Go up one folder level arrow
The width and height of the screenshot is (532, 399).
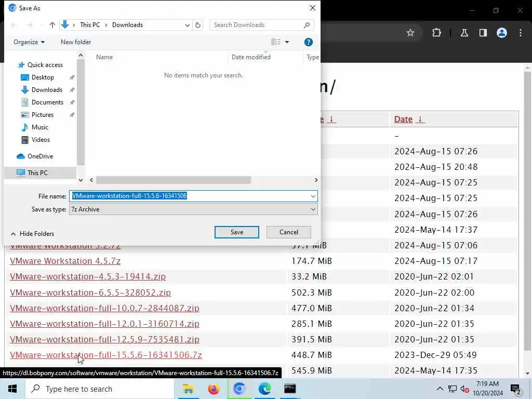[x=52, y=25]
